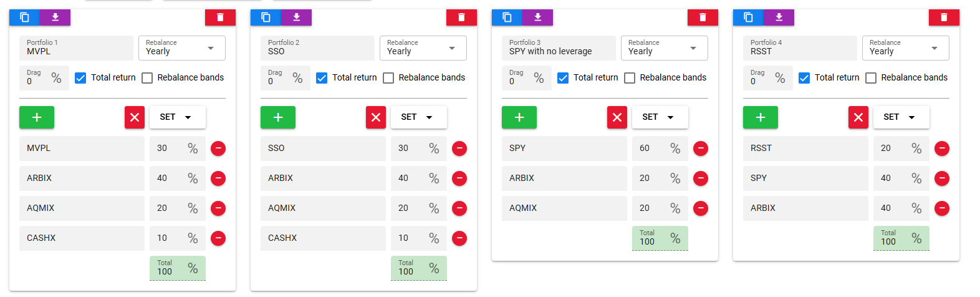
Task: Open the SET menu in Portfolio 2
Action: pos(418,117)
